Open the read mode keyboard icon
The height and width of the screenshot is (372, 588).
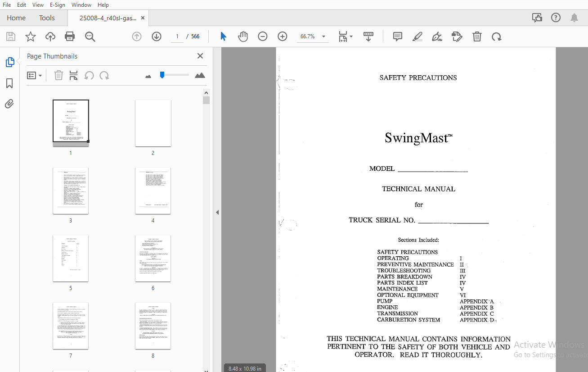[368, 36]
